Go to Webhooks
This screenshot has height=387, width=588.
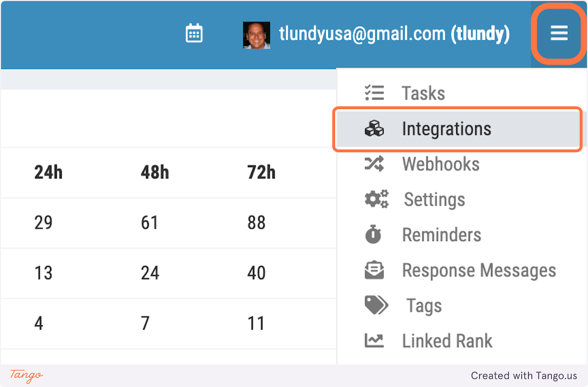click(x=441, y=164)
